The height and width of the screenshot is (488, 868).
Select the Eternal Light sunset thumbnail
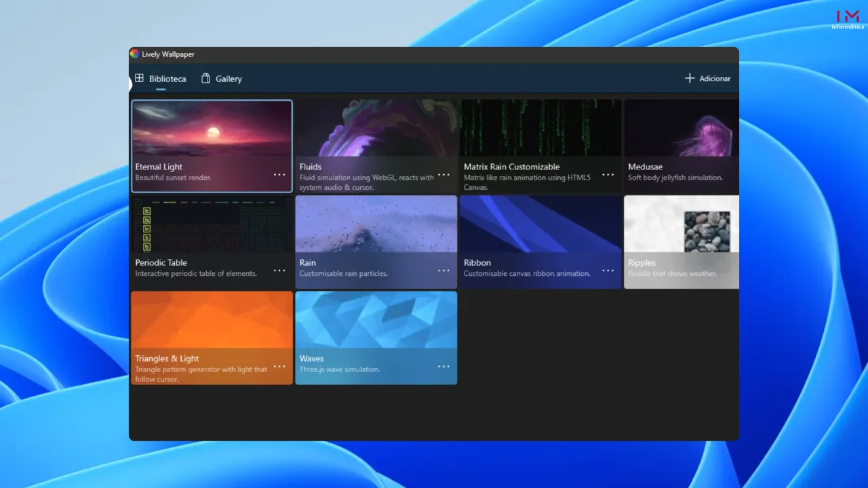(x=212, y=129)
